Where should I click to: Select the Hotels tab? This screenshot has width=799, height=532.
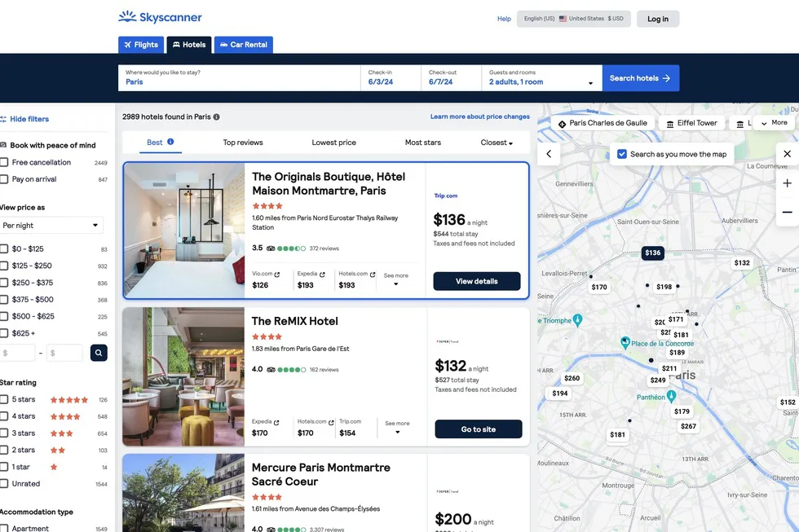tap(189, 45)
